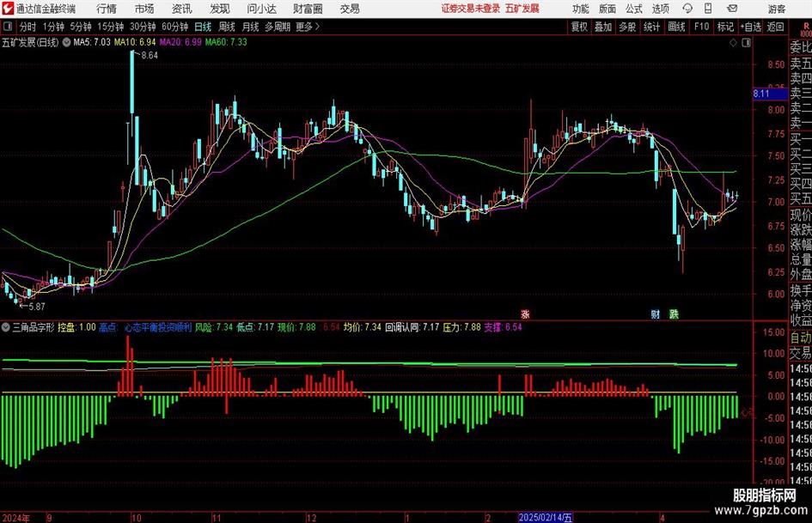Click the 支撑: 6.54 indicator value
Screen dimensions: 812x523
[x=503, y=327]
